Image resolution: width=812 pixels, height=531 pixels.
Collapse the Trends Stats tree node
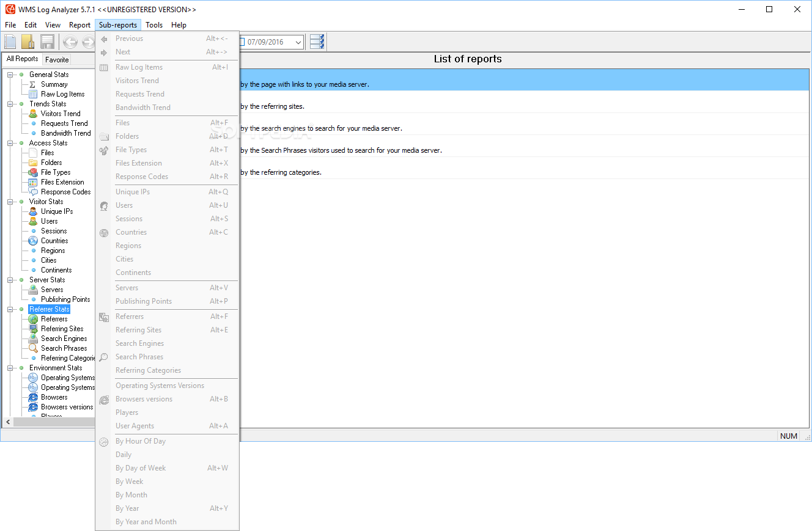10,104
